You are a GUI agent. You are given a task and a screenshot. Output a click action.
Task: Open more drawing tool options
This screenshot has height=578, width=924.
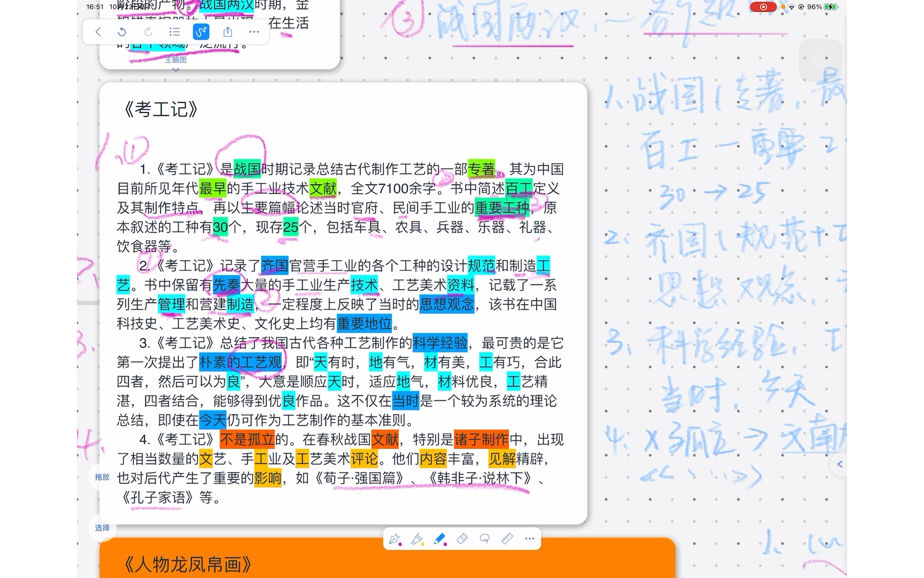tap(529, 539)
